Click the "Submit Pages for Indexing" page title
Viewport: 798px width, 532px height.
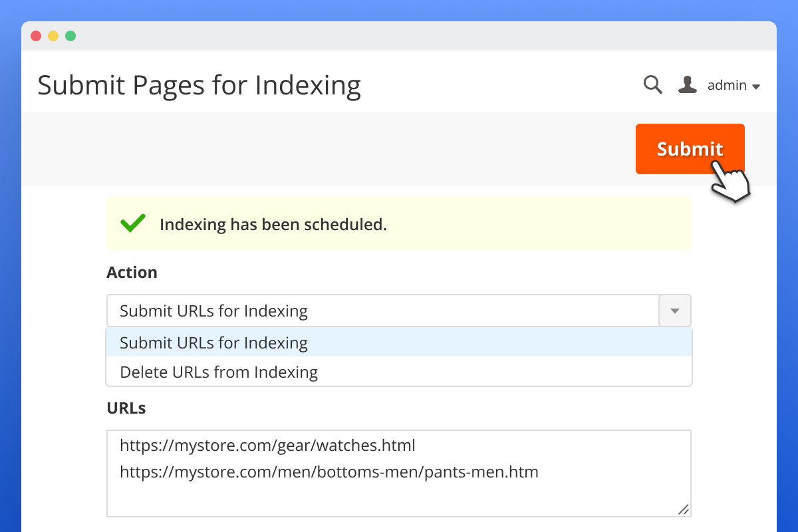click(199, 85)
